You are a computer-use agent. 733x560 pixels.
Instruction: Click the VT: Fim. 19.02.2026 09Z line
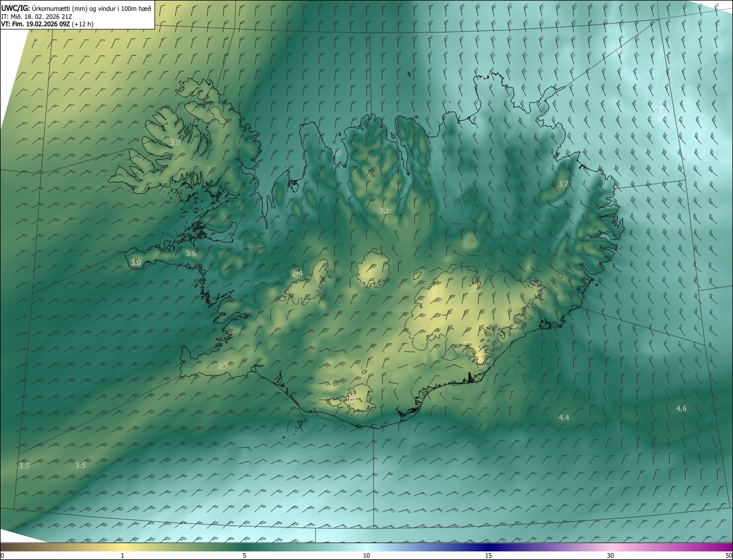pos(47,24)
